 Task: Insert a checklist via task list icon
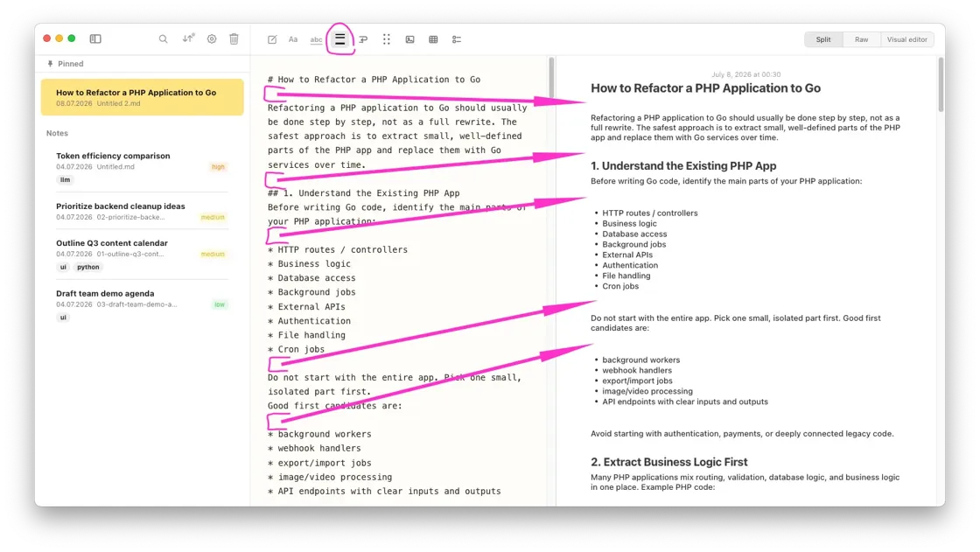(x=457, y=39)
